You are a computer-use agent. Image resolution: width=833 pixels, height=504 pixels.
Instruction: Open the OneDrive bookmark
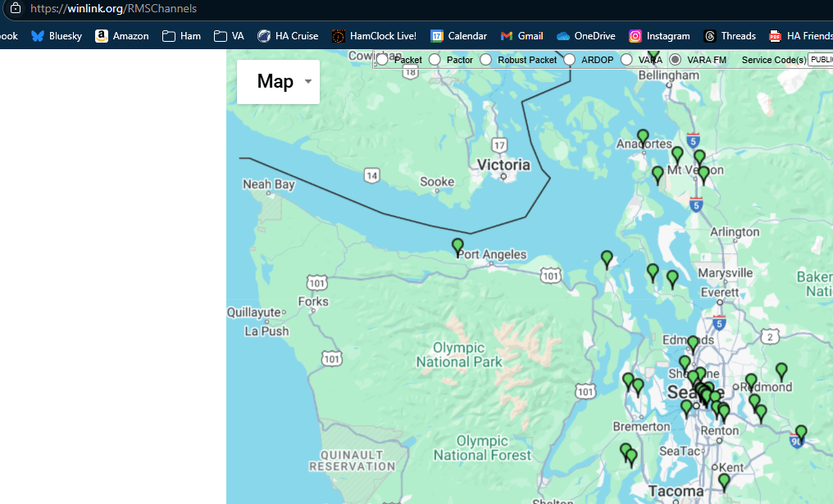coord(585,36)
